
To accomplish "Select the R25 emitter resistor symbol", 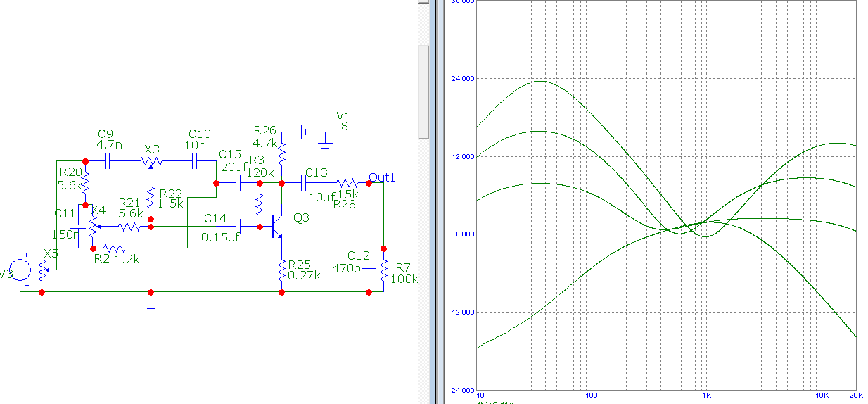I will (281, 270).
